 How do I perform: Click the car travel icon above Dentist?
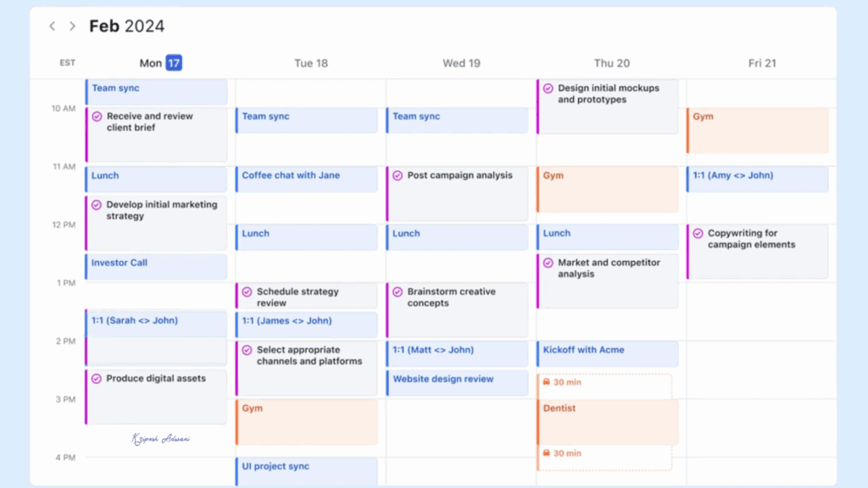tap(547, 382)
